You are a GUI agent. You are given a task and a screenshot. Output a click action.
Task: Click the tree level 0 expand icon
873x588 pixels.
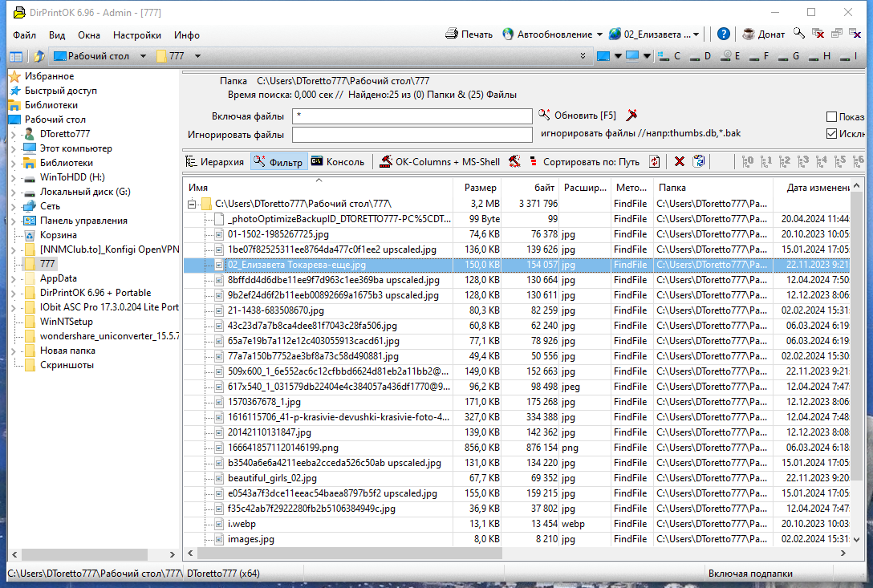[748, 161]
